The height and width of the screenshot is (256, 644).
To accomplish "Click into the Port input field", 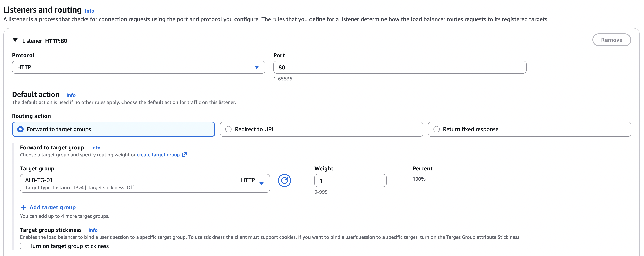I will (399, 67).
